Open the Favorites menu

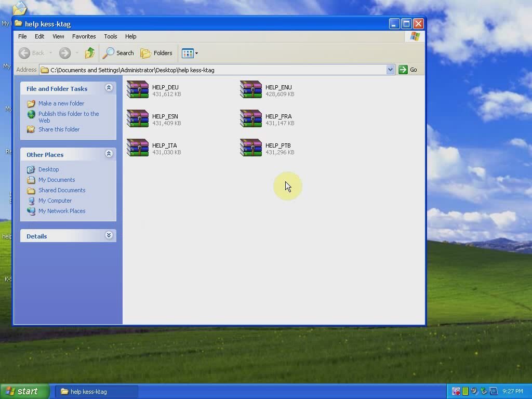[x=84, y=36]
